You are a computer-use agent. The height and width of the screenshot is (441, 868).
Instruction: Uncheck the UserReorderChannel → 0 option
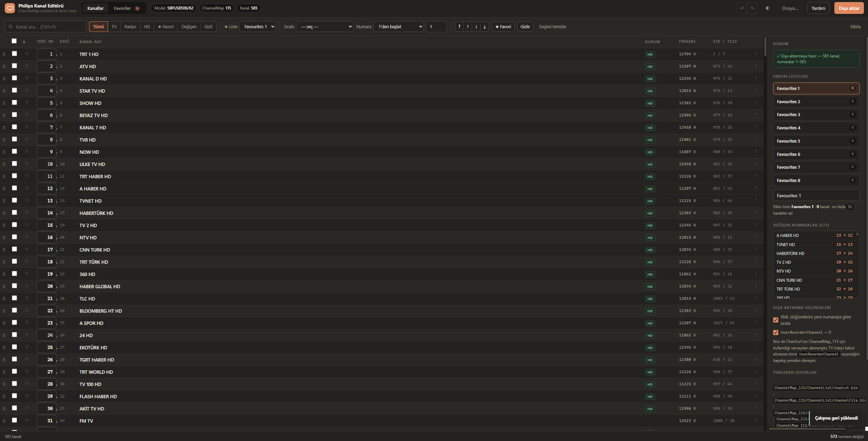tap(776, 332)
